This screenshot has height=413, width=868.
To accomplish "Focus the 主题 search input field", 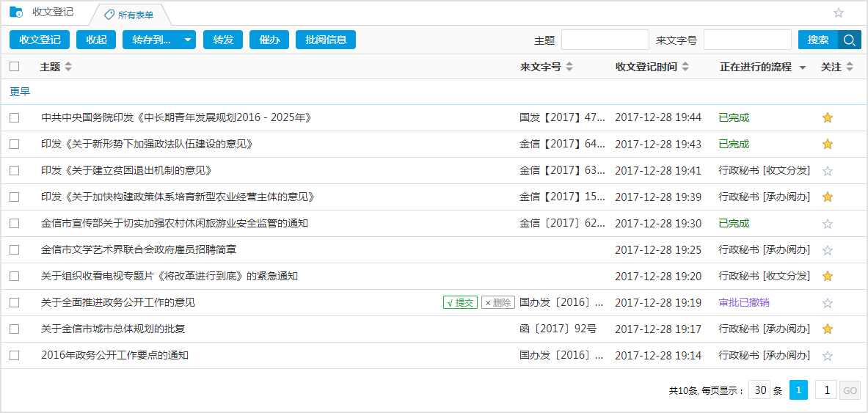I will [605, 40].
